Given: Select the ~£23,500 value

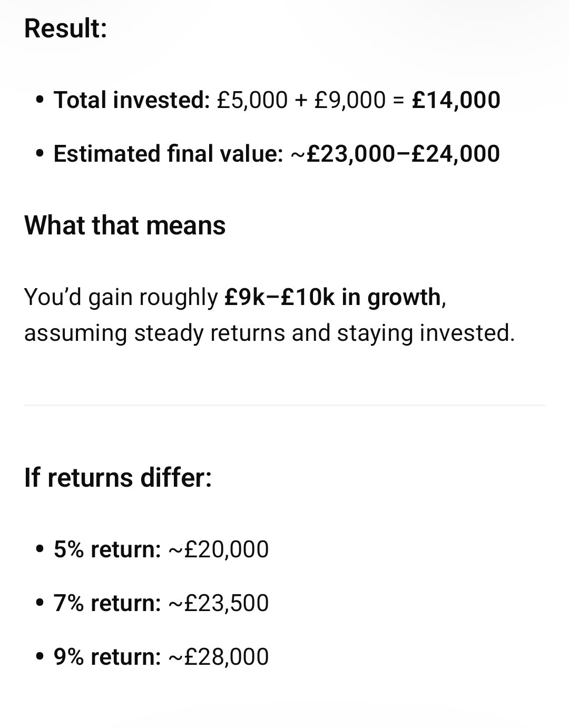Looking at the screenshot, I should (218, 603).
